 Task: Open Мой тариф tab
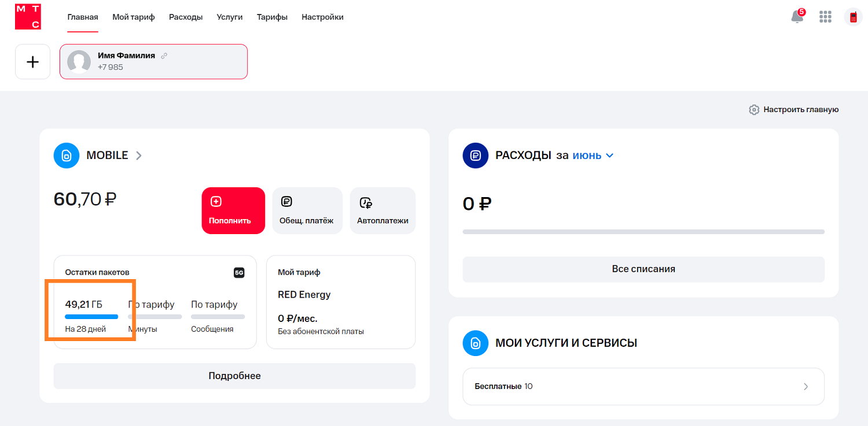click(134, 17)
